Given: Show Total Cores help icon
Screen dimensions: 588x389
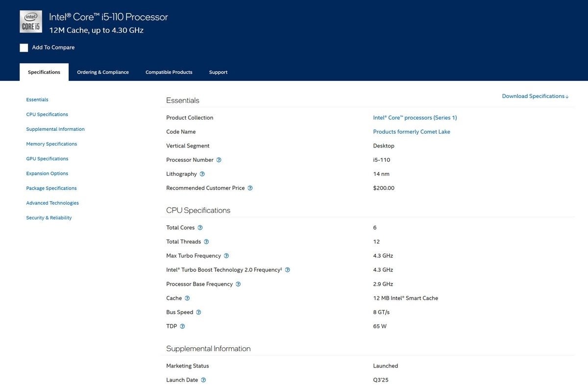Looking at the screenshot, I should click(200, 228).
